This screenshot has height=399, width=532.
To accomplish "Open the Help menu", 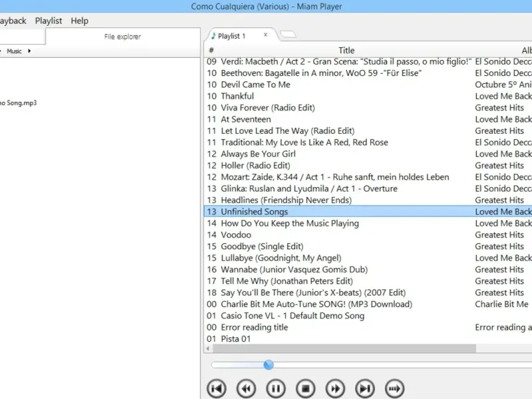I will tap(79, 21).
